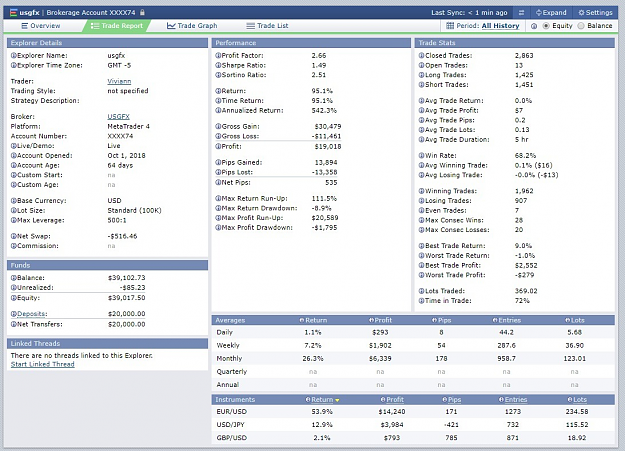625x451 pixels.
Task: Click info icon beside Max Profit Drawdown
Action: point(218,227)
